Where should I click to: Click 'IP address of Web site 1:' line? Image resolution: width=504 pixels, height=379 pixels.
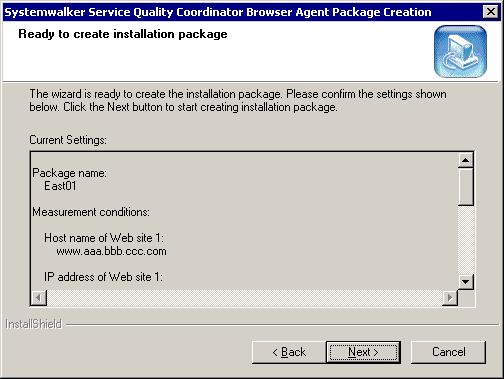point(103,277)
